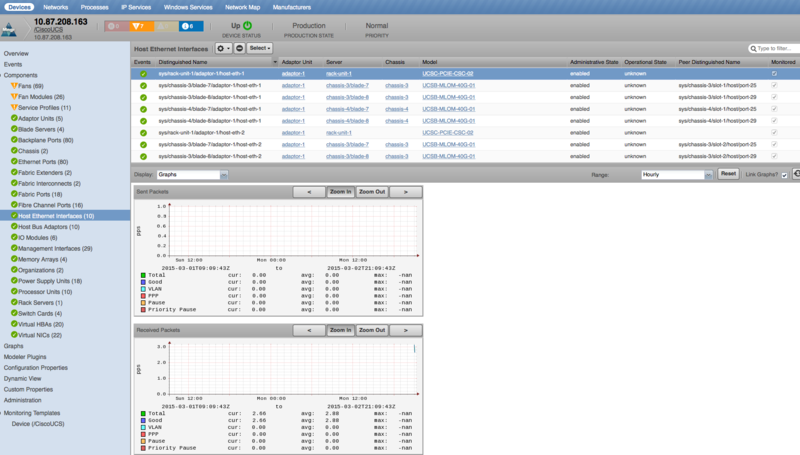This screenshot has height=455, width=800.
Task: Click the cyan VLAN legend swatch in Sent Packets
Action: pyautogui.click(x=143, y=289)
